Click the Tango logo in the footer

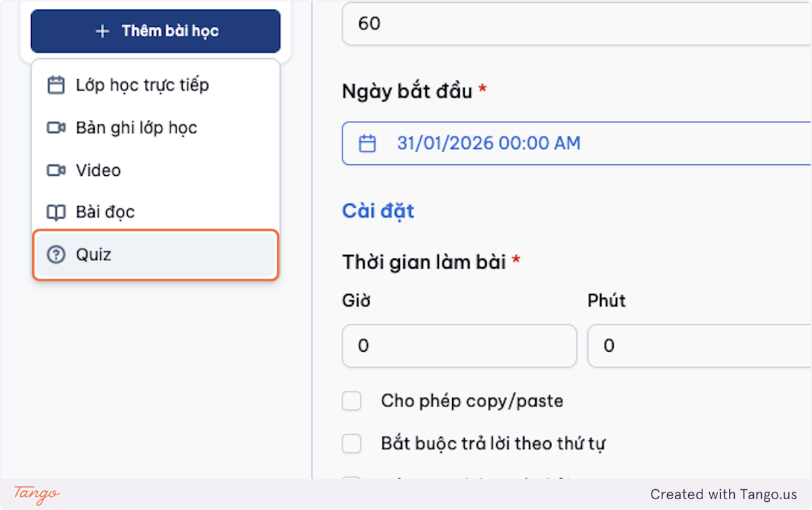coord(37,494)
